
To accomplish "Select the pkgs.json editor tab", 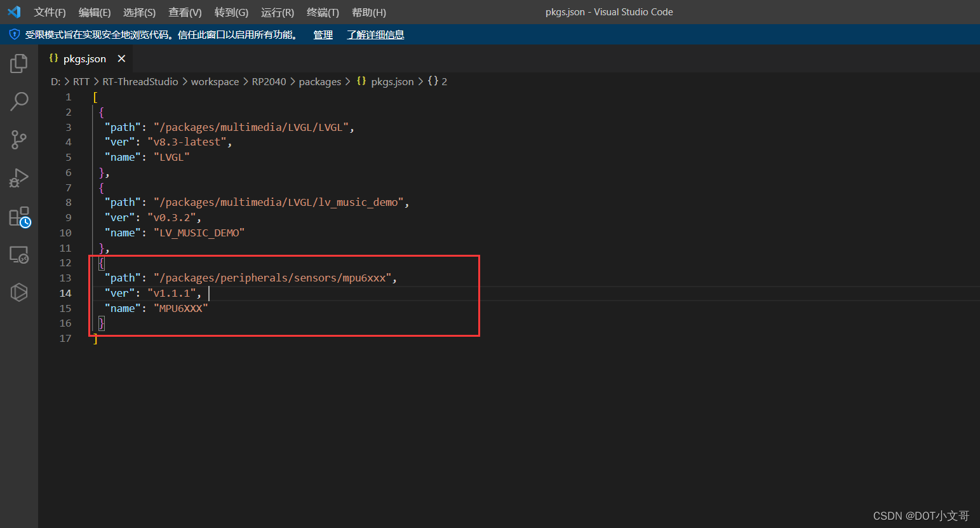I will (86, 58).
